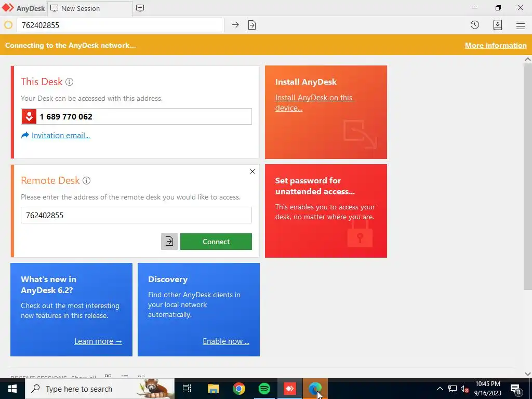
Task: Show hidden system tray icons
Action: [440, 389]
